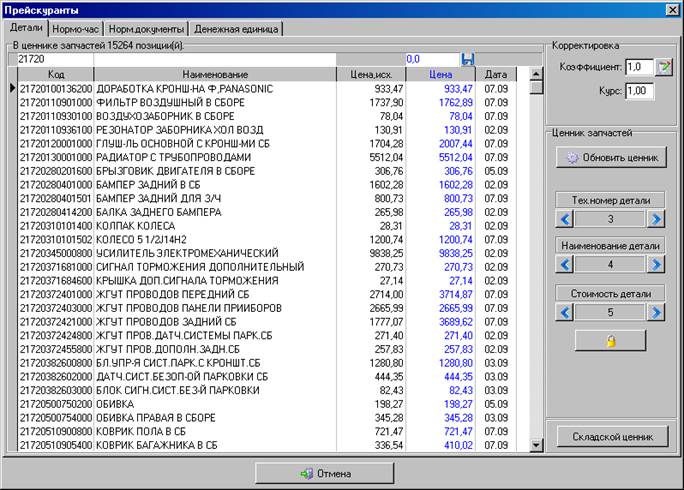Decrease Стоимость детали with left arrow
This screenshot has height=490, width=684.
coord(565,311)
